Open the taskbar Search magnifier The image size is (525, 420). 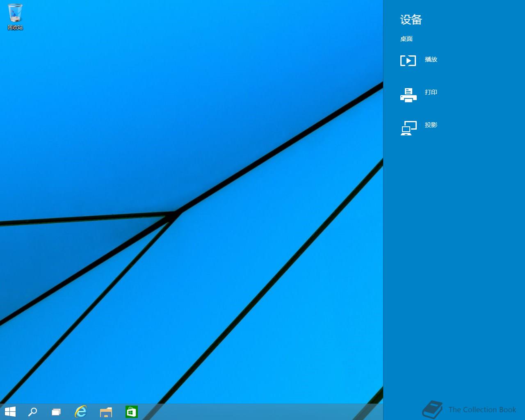[x=32, y=412]
